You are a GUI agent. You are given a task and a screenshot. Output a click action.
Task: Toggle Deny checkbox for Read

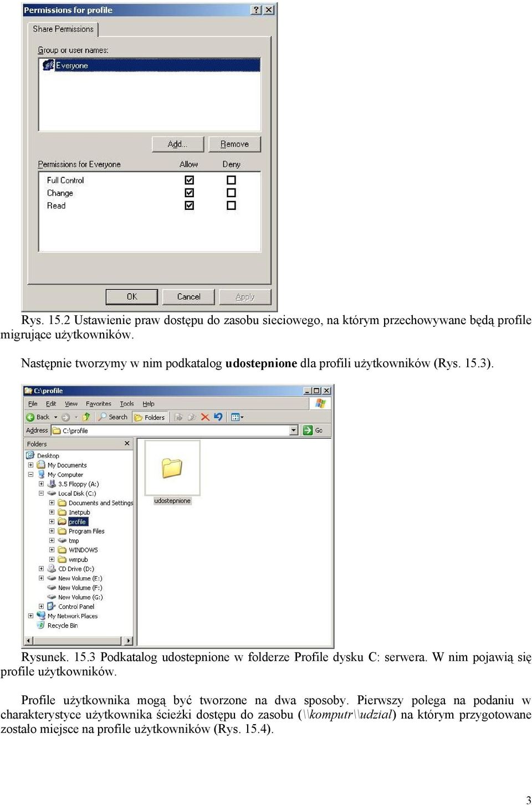pos(232,206)
